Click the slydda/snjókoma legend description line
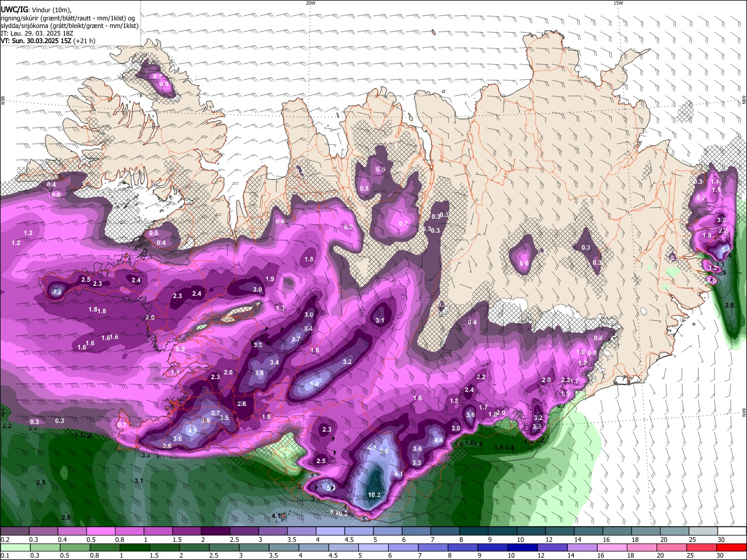This screenshot has width=747, height=560. [x=69, y=26]
